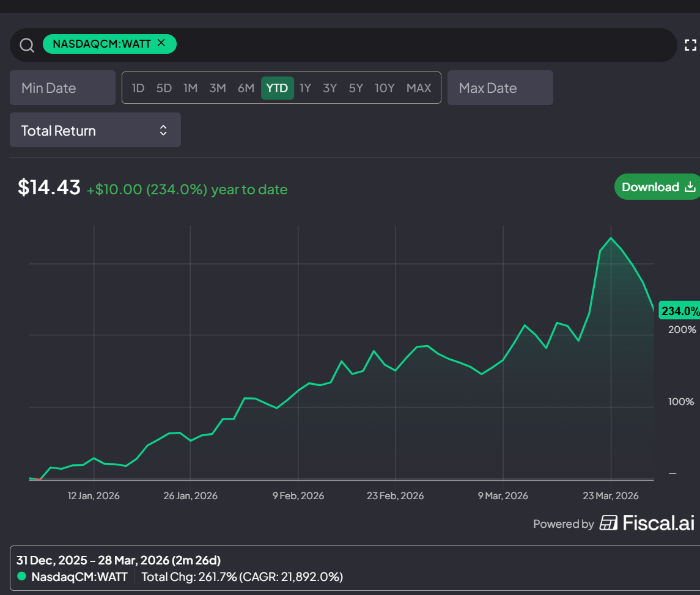This screenshot has width=700, height=595.
Task: Click the 12 Jan, 2026 axis label
Action: (94, 495)
